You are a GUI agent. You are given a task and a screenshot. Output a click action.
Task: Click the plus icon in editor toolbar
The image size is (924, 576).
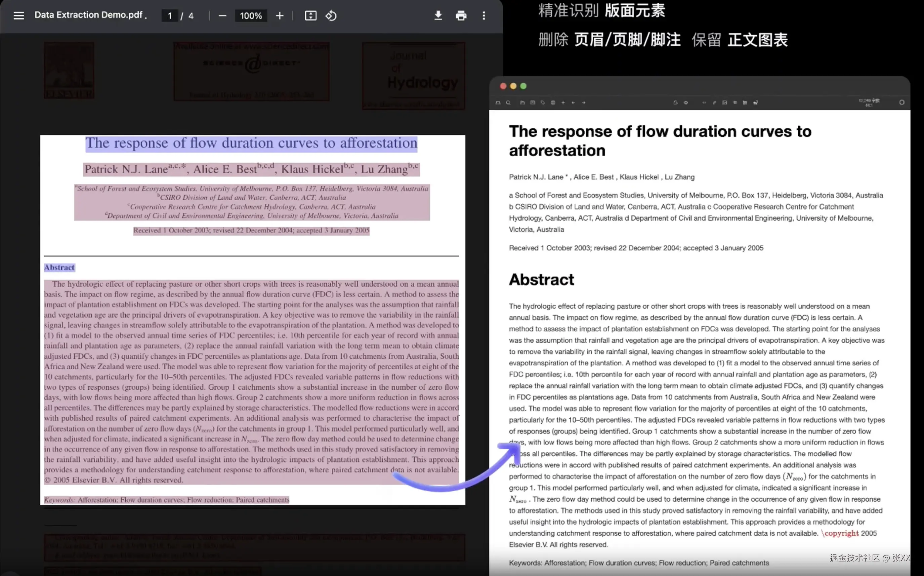pyautogui.click(x=563, y=103)
